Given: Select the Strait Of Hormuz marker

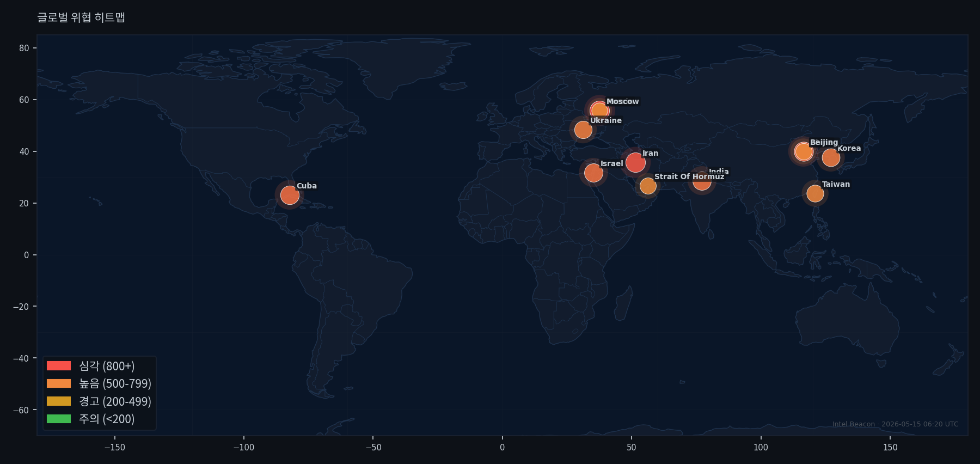Looking at the screenshot, I should (648, 186).
